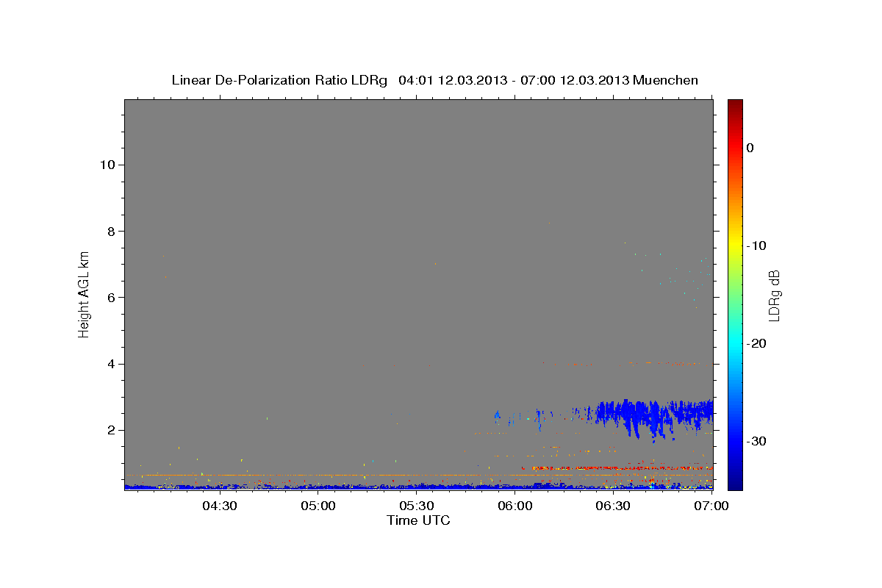Click the colorbar value -20

[757, 343]
